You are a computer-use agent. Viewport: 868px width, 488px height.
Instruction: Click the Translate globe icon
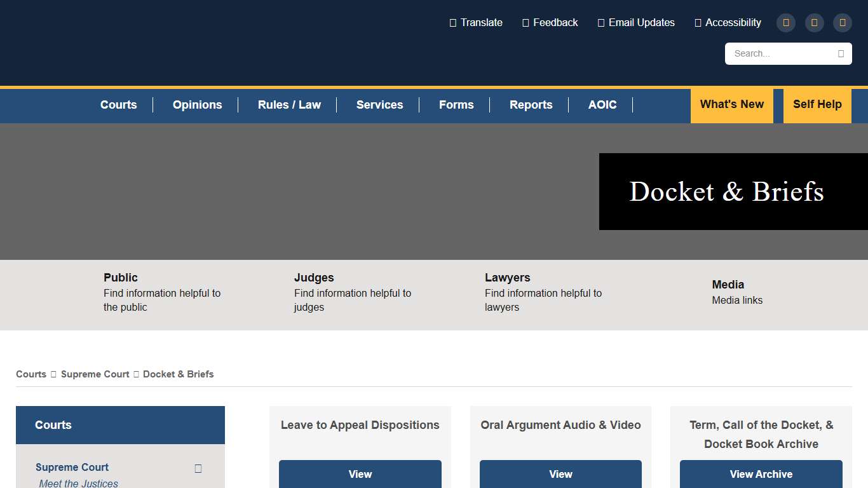click(452, 22)
